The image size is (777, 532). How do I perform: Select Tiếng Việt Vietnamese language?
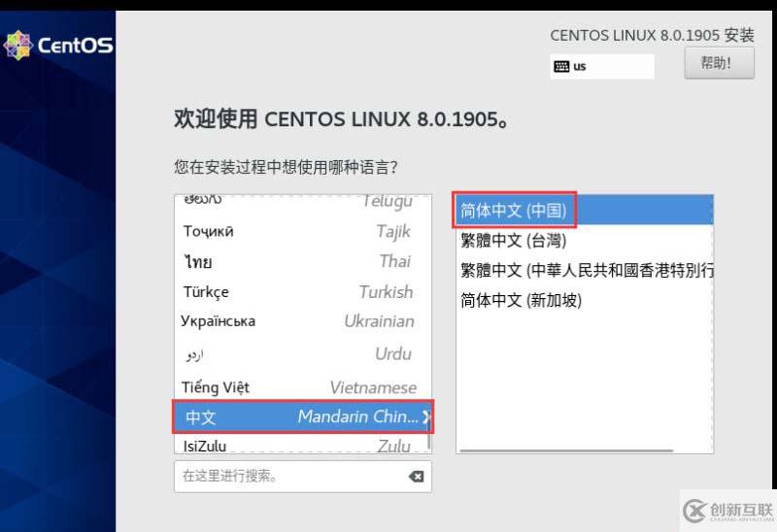(x=301, y=386)
